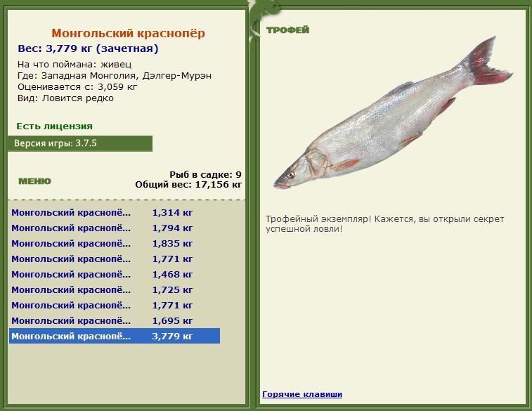Image resolution: width=532 pixels, height=411 pixels.
Task: Open the Горячие клавиши link
Action: coord(302,394)
